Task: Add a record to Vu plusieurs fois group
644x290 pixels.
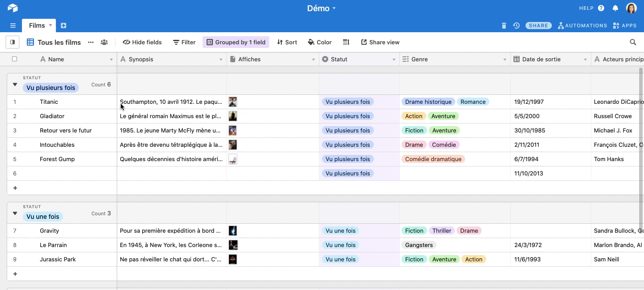Action: coord(15,188)
